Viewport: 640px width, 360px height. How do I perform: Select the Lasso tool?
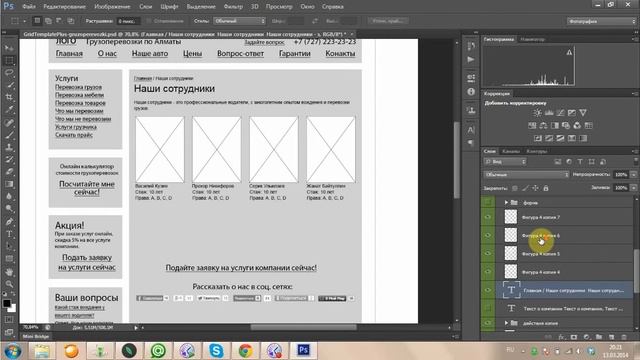[9, 73]
